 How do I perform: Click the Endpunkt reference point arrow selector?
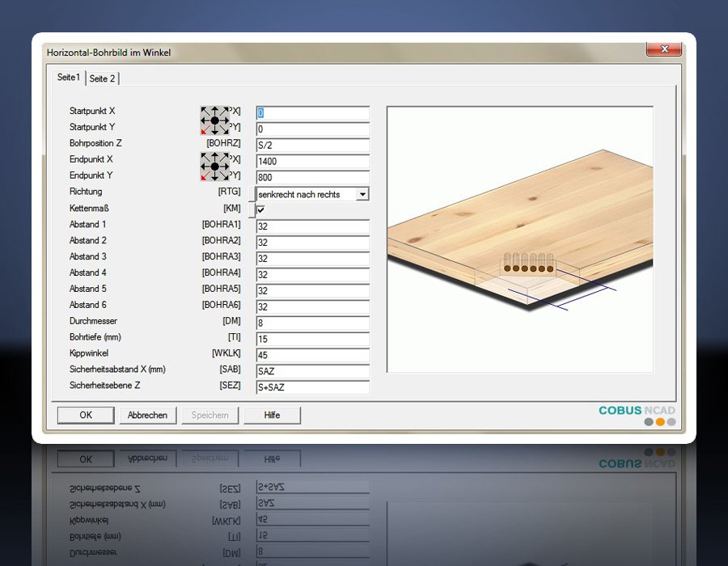(214, 166)
